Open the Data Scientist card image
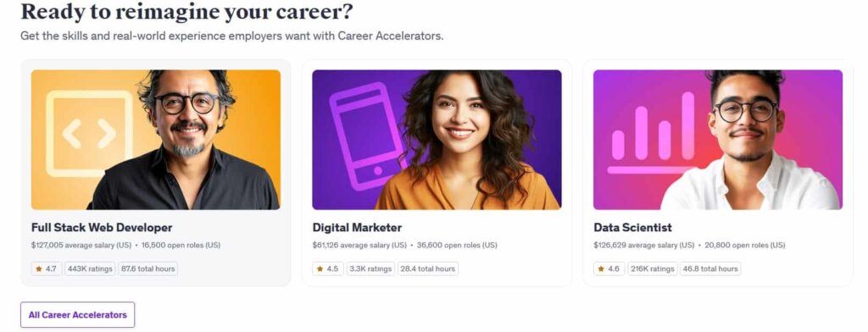The height and width of the screenshot is (332, 868). (x=718, y=140)
